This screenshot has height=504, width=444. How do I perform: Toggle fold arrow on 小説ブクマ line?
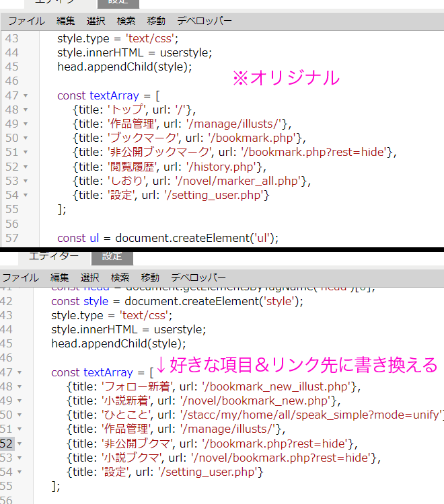(x=20, y=458)
